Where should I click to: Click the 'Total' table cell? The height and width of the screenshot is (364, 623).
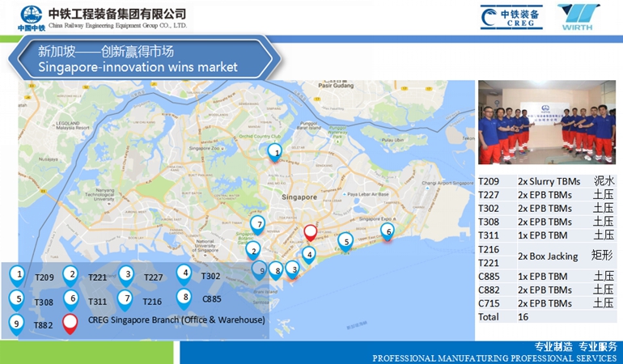[489, 317]
